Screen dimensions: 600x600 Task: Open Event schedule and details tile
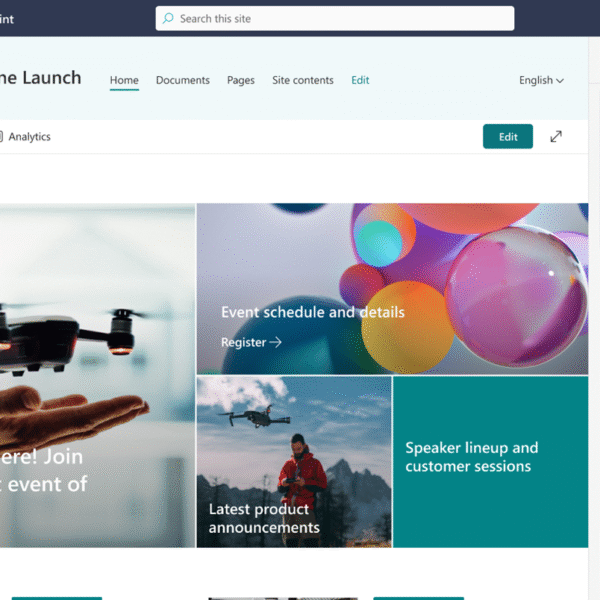click(392, 289)
